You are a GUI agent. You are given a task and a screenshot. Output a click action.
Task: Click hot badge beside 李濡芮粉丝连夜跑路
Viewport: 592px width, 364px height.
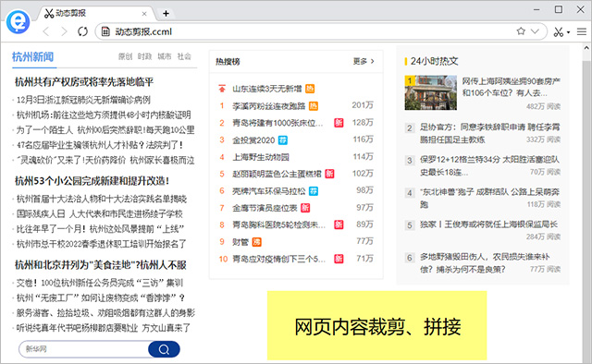tap(314, 106)
